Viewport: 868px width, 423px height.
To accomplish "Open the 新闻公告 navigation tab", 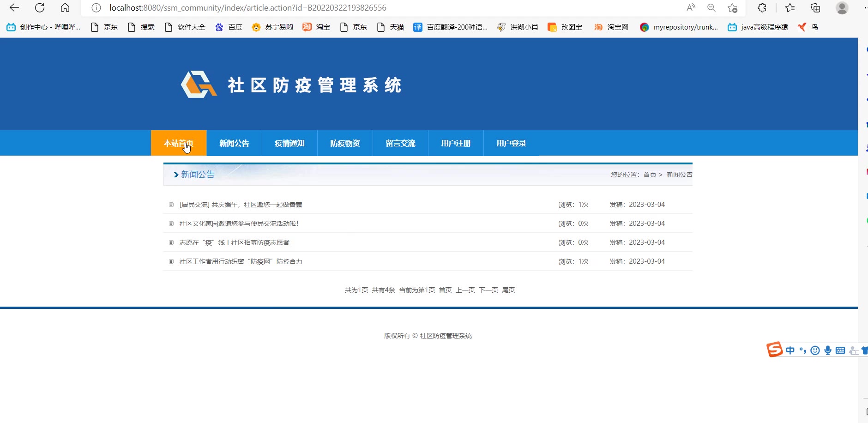I will click(x=234, y=143).
